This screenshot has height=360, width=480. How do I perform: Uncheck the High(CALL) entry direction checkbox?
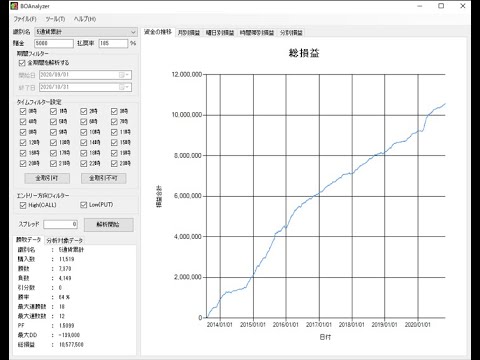click(x=23, y=205)
